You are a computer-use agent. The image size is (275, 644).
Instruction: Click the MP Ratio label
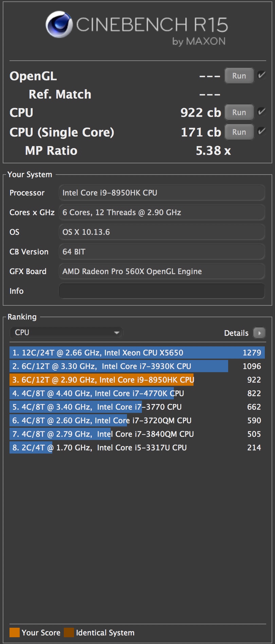tap(51, 150)
